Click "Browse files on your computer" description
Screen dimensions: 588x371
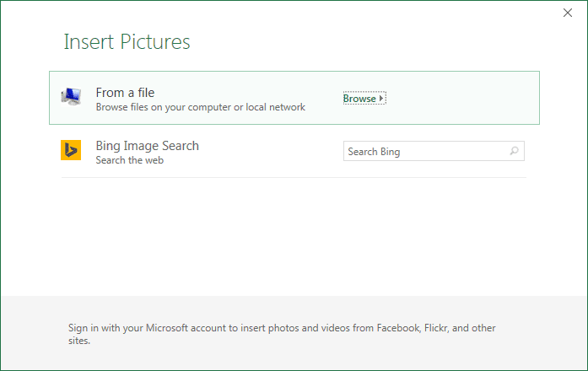pyautogui.click(x=169, y=107)
